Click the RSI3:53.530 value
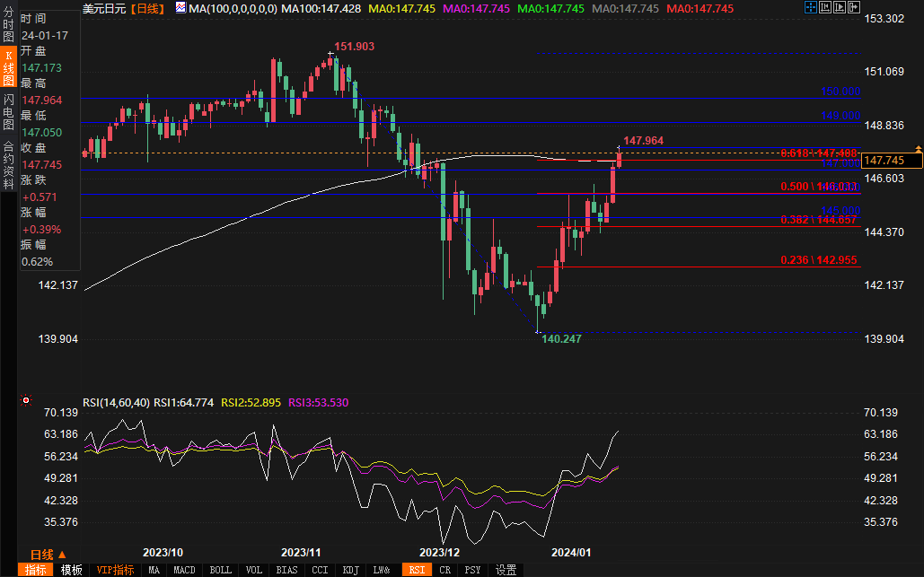Viewport: 924px width, 577px height. (318, 403)
